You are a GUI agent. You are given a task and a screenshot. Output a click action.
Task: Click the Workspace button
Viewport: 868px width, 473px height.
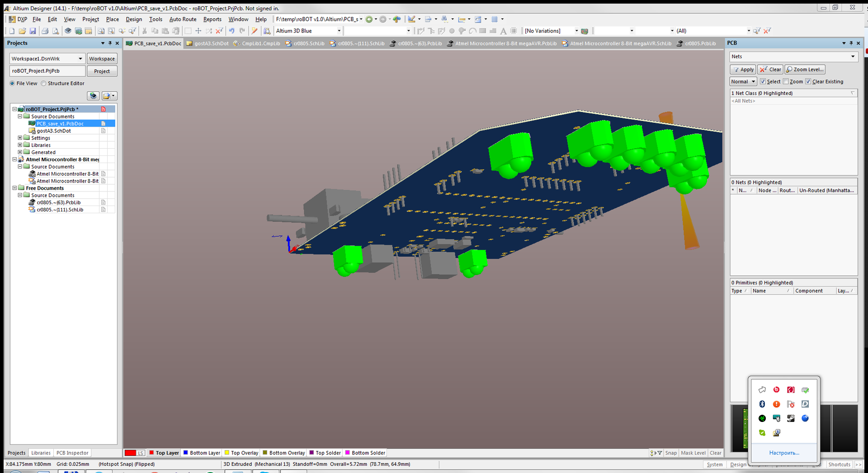click(x=102, y=59)
